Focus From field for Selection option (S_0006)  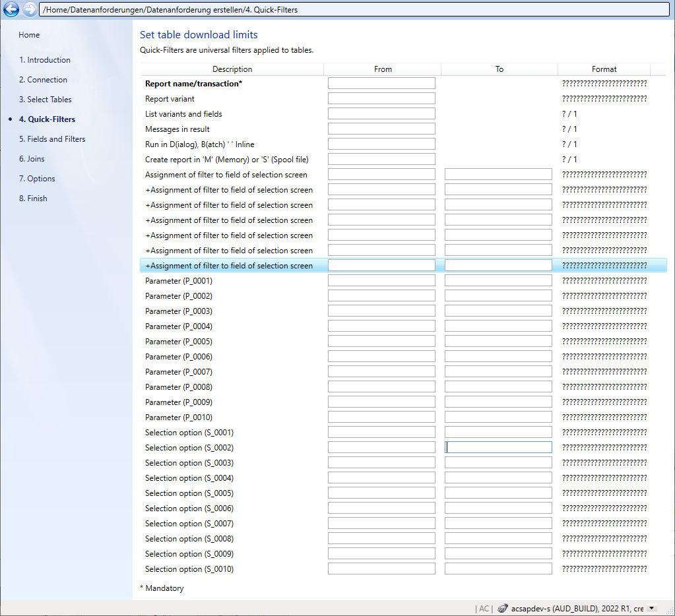(381, 508)
